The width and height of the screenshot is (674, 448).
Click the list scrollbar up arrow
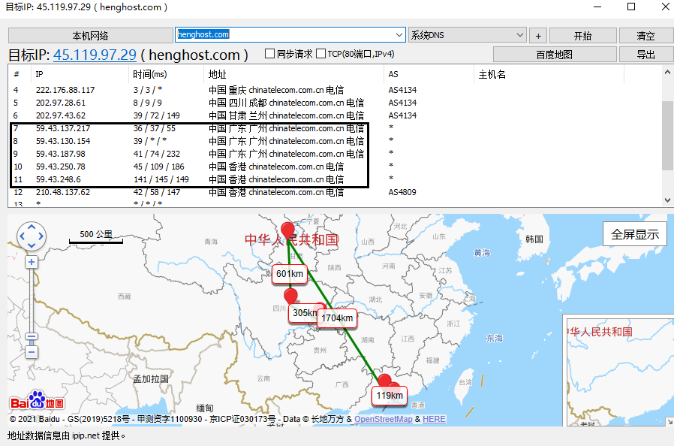(667, 72)
